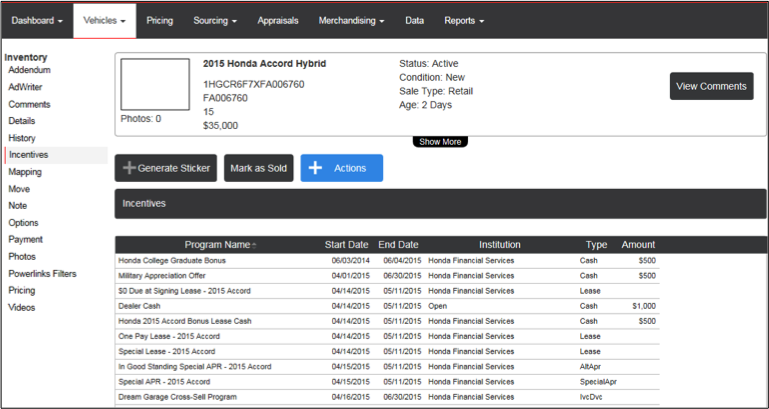Click the 2015 Honda Accord Hybrid title

(264, 64)
